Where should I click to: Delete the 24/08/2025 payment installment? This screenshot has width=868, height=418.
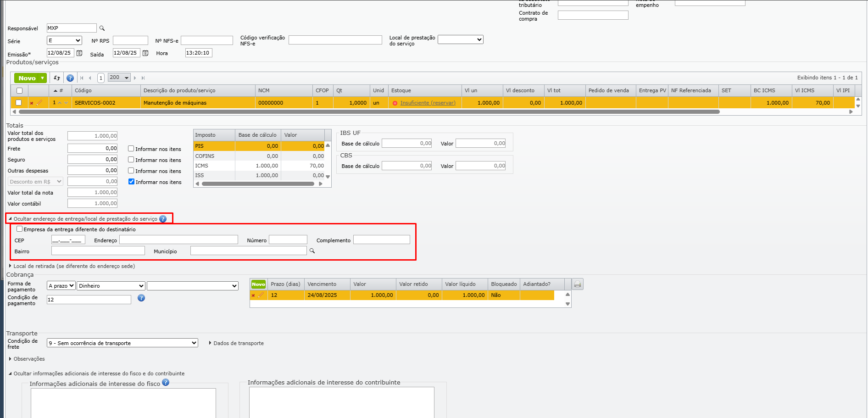(x=253, y=295)
